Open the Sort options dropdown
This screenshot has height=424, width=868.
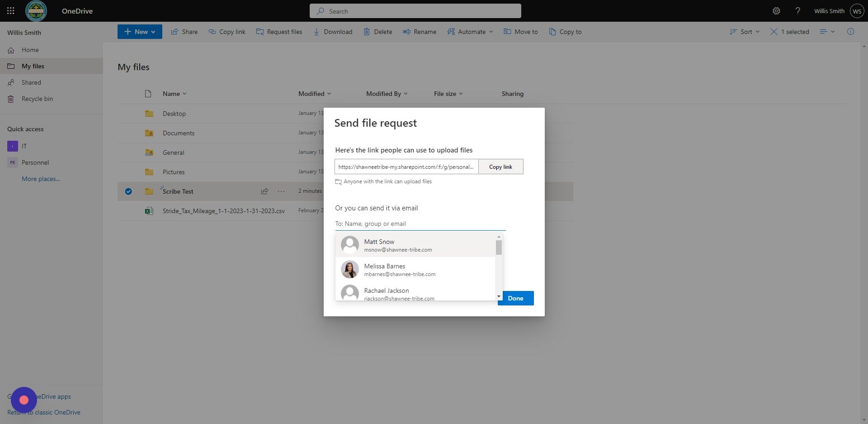coord(744,32)
